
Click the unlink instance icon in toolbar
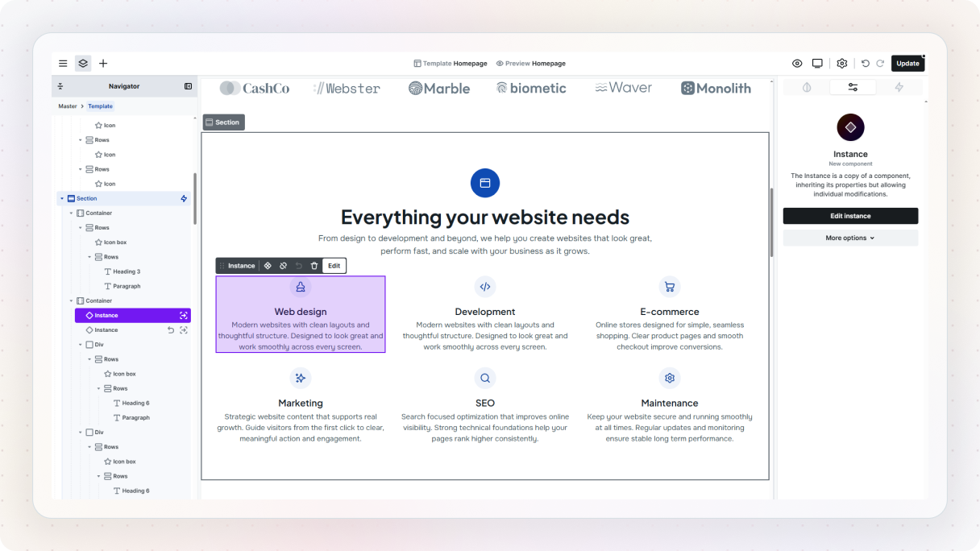(x=284, y=266)
